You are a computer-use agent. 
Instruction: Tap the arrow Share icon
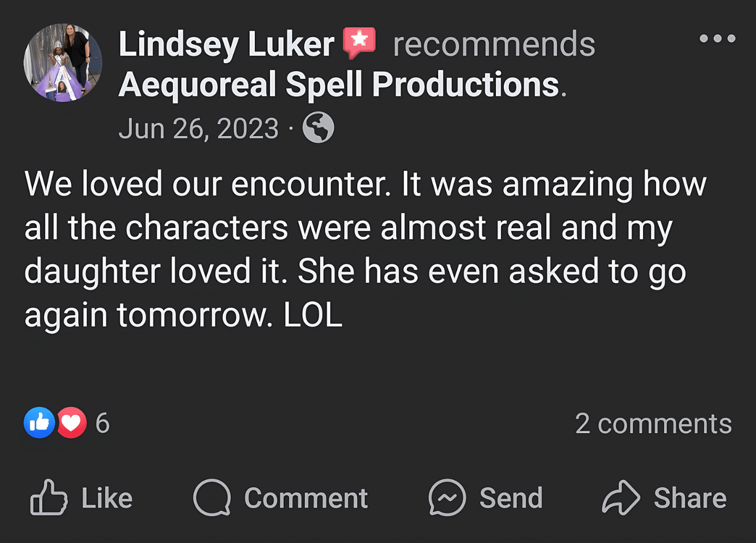tap(621, 497)
